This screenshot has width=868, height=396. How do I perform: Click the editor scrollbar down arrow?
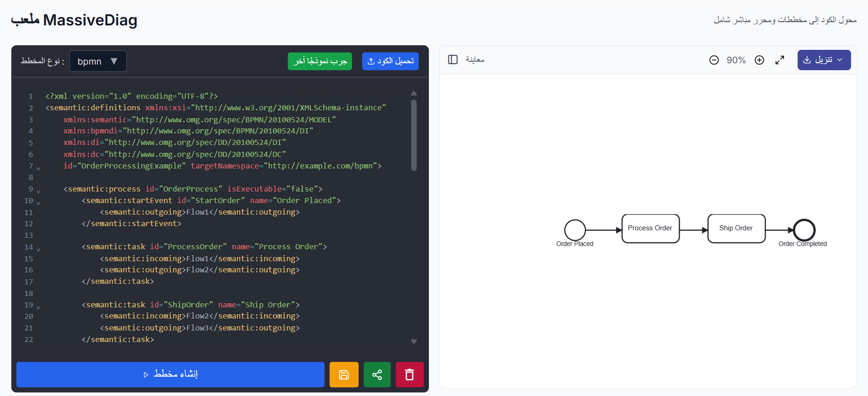pos(414,342)
